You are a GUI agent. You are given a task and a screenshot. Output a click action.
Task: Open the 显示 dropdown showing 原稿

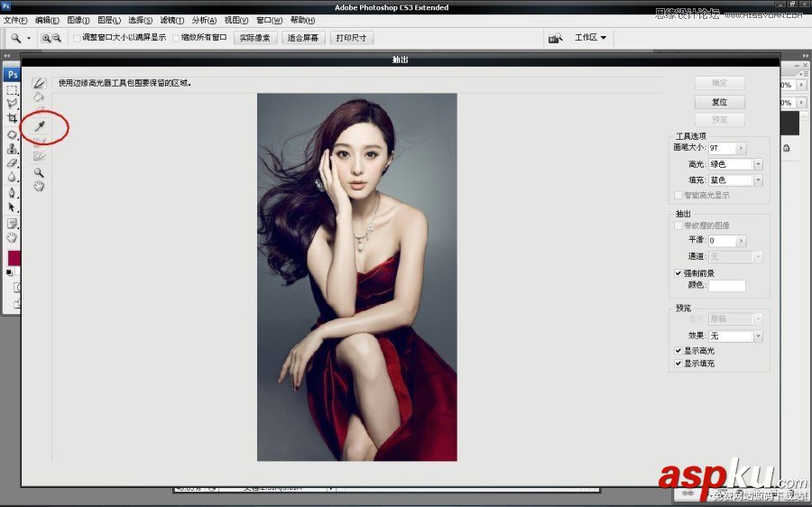pyautogui.click(x=735, y=319)
